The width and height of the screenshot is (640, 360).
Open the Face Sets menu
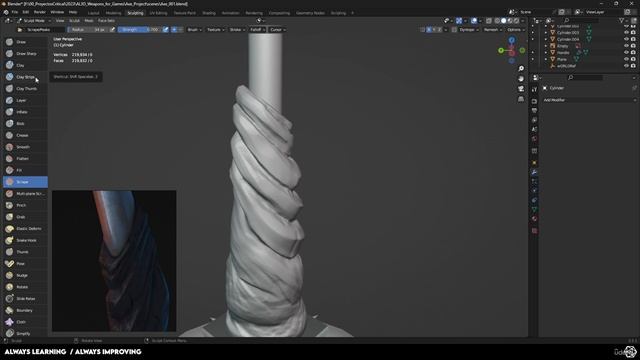point(106,20)
